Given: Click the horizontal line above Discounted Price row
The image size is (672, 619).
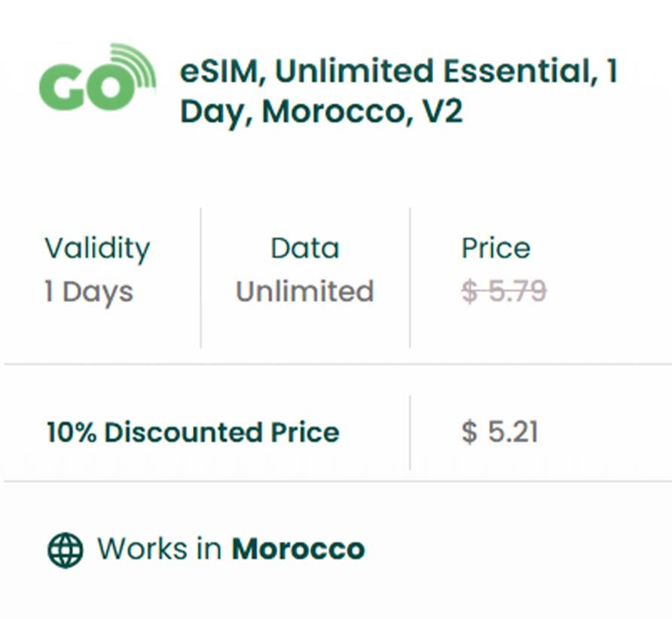Looking at the screenshot, I should point(336,364).
